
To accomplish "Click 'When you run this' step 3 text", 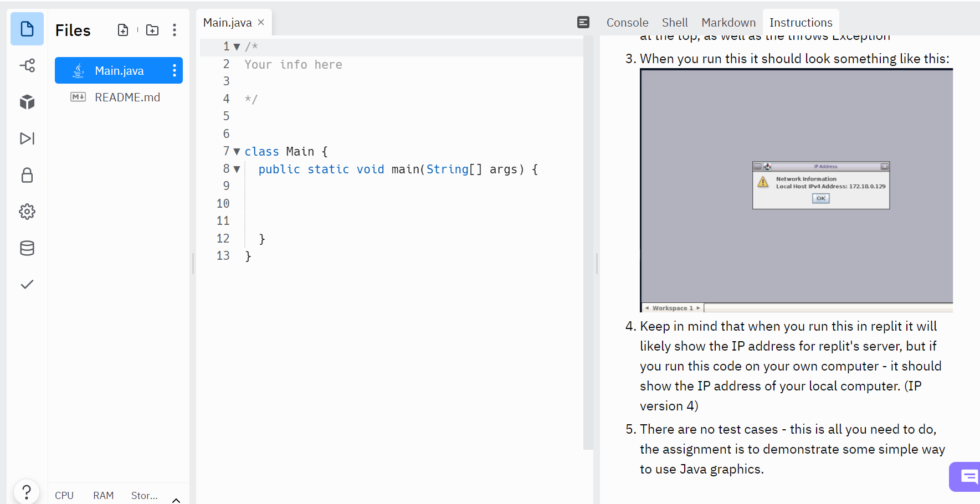I will [x=794, y=59].
